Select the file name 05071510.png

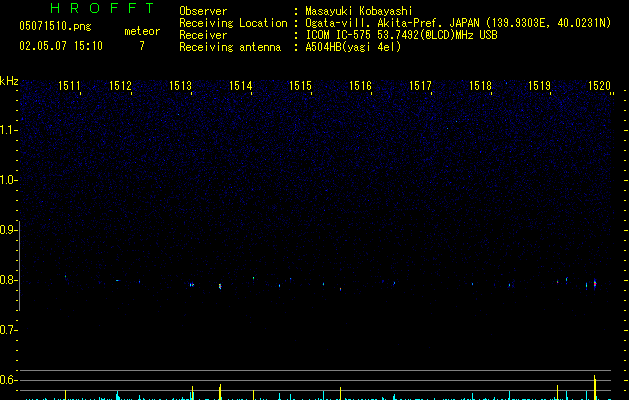point(55,26)
